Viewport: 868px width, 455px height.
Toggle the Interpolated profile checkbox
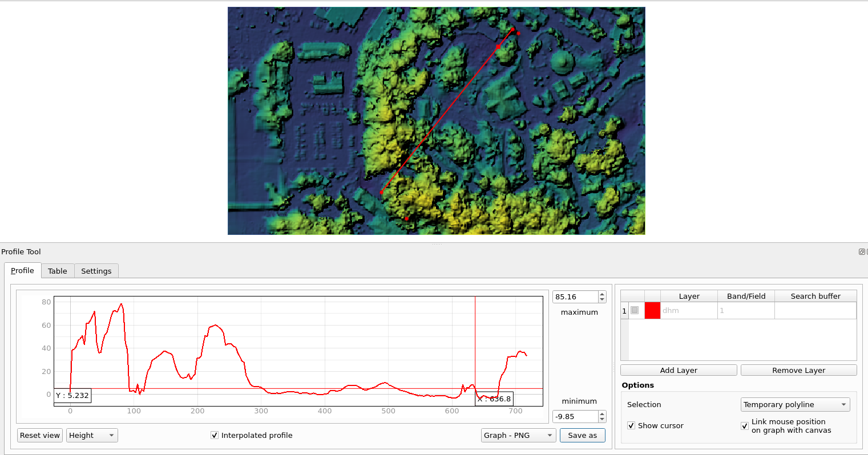[x=215, y=435]
